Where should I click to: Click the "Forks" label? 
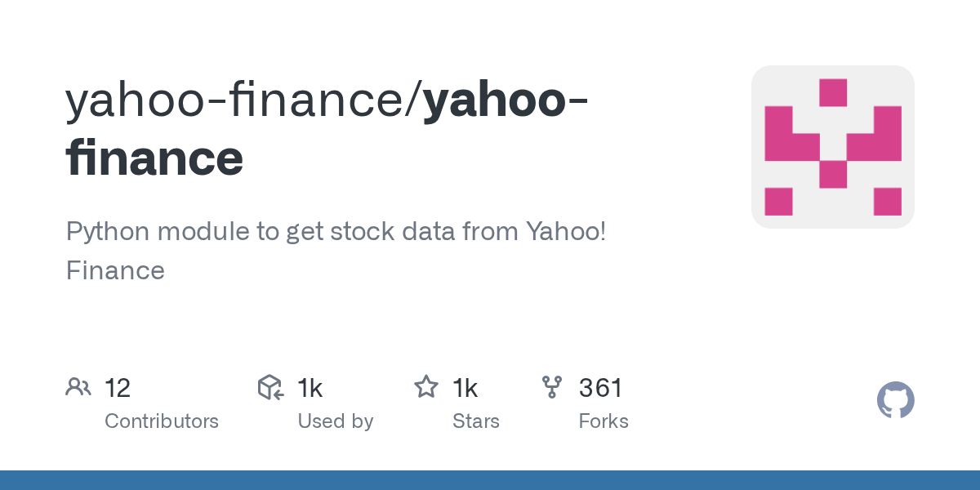(x=604, y=421)
